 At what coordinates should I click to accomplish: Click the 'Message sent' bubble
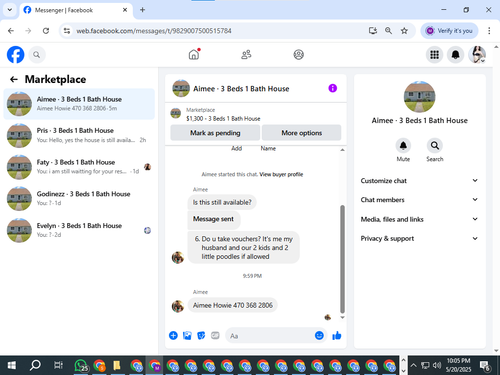214,219
